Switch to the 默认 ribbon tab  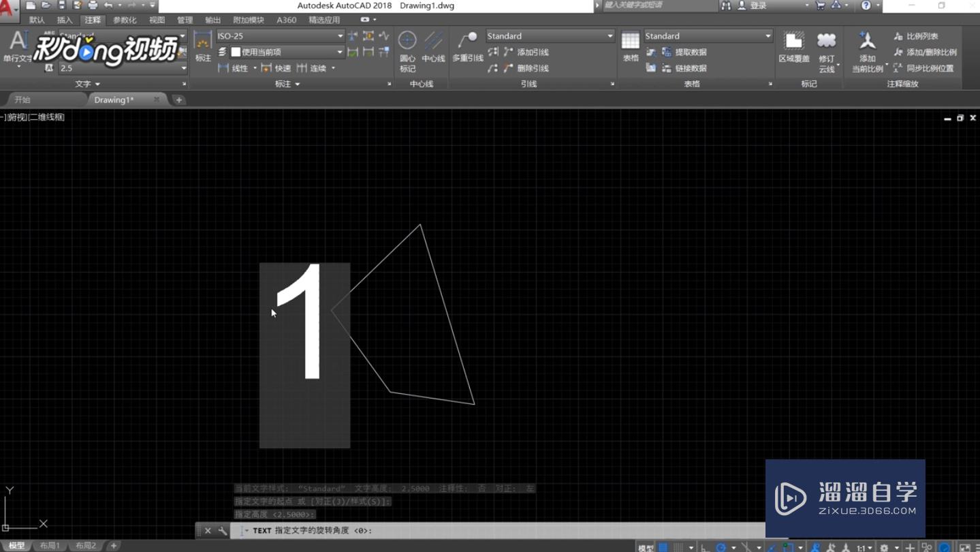tap(37, 20)
